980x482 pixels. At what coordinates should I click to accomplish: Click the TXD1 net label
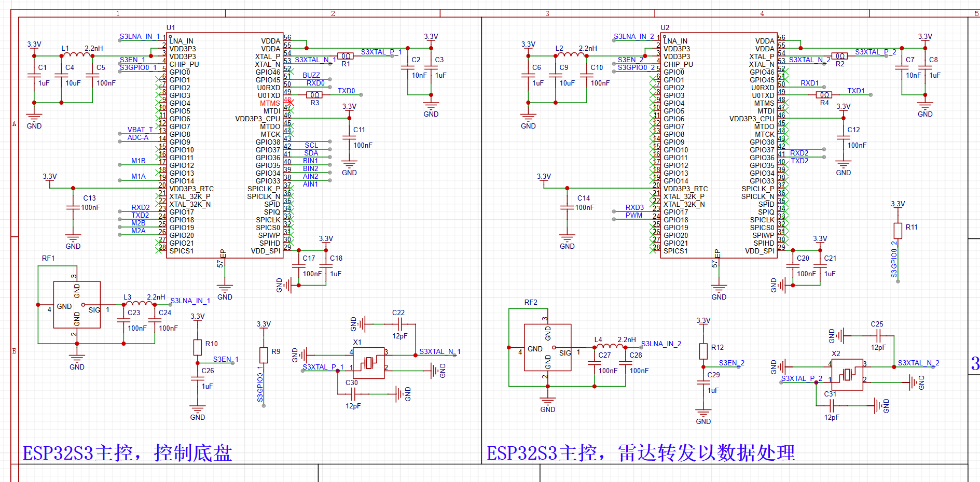(857, 91)
